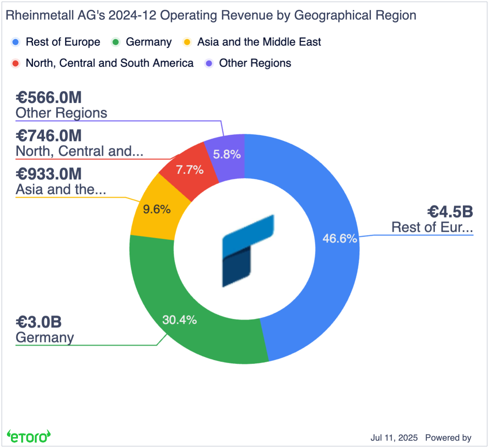489x448 pixels.
Task: Click the blue Rest of Europe legend dot
Action: tap(16, 42)
